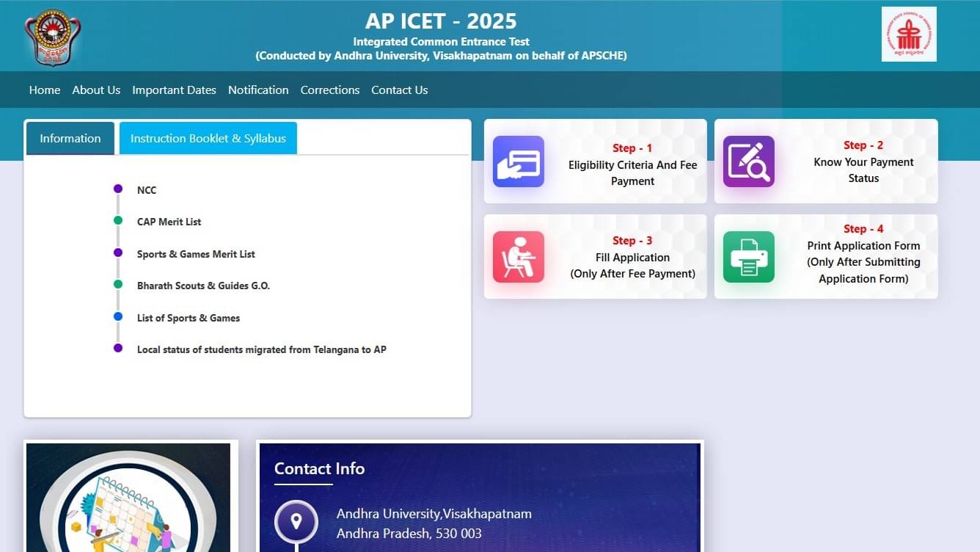
Task: Click the APSCHE logo on the right
Action: point(909,34)
